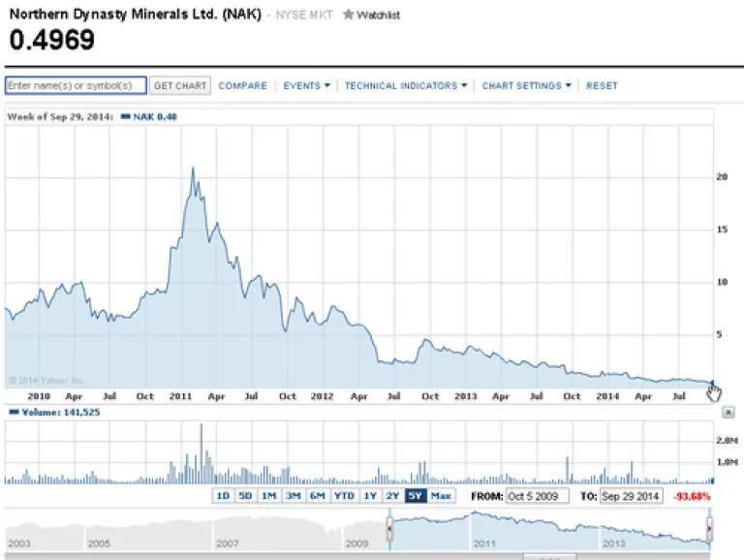Expand TECHNICAL INDICATORS dropdown
The width and height of the screenshot is (744, 560).
click(x=406, y=86)
